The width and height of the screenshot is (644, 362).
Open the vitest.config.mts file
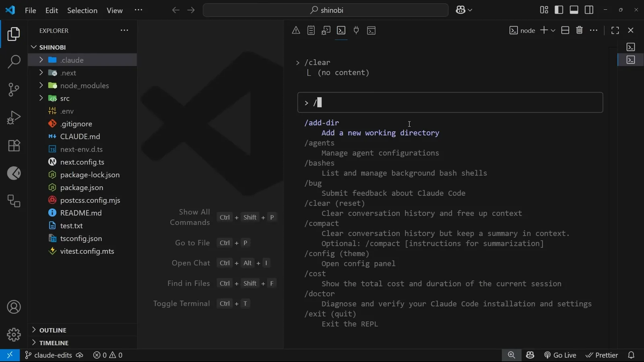pyautogui.click(x=83, y=251)
